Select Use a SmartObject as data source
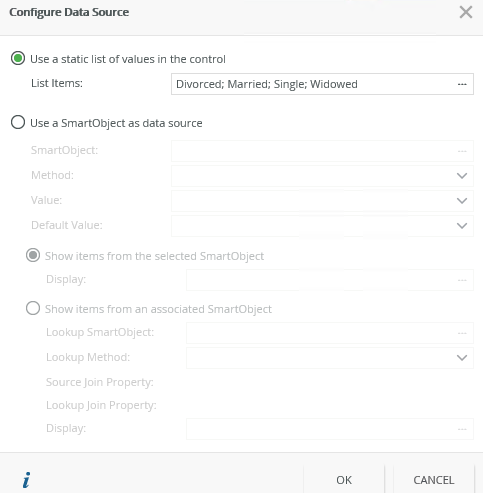The image size is (483, 493). (x=18, y=122)
